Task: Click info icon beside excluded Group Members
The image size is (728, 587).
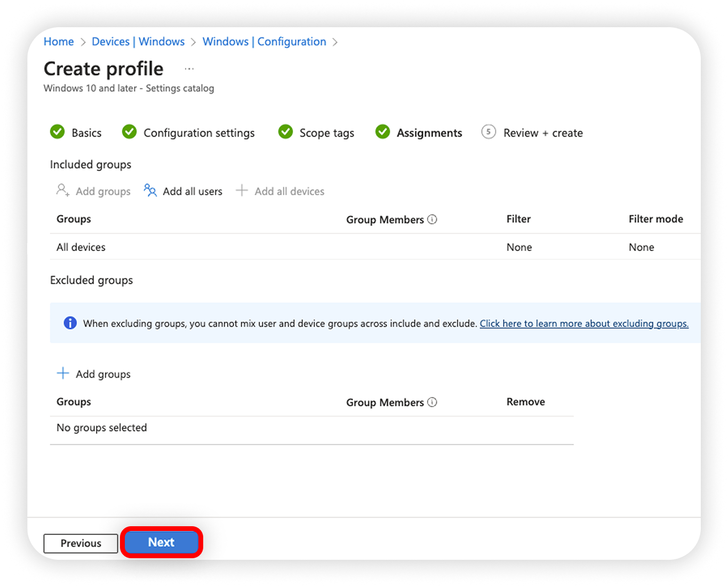Action: [x=432, y=402]
